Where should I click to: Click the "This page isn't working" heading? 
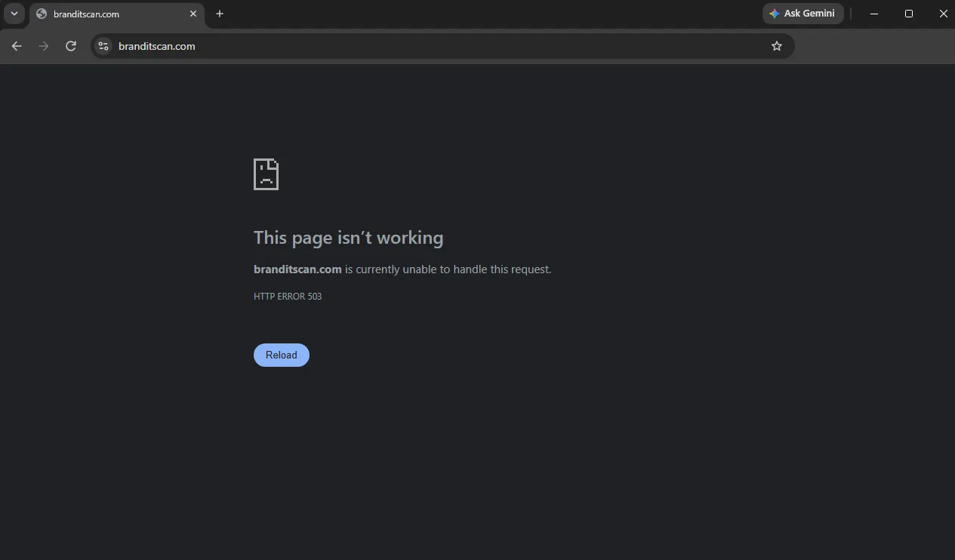pyautogui.click(x=349, y=238)
